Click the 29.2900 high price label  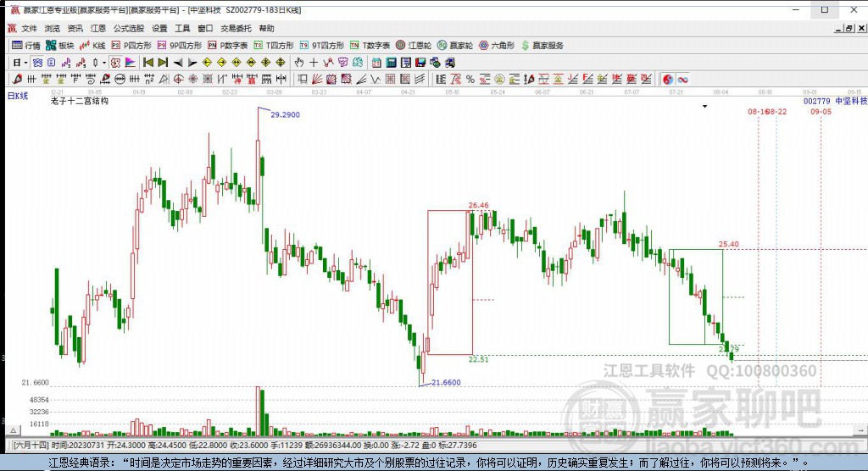(285, 114)
